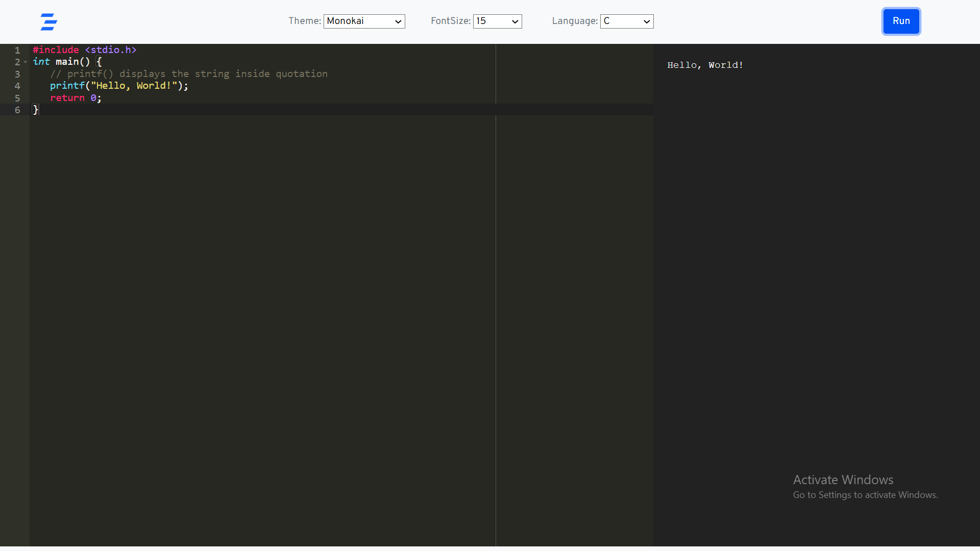Click line number 1 in the gutter
Image resolution: width=980 pixels, height=551 pixels.
point(17,50)
